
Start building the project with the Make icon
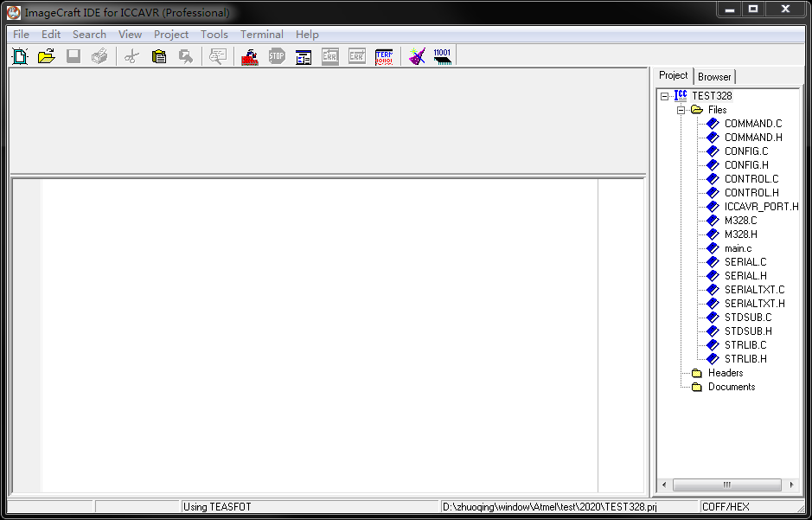tap(249, 55)
